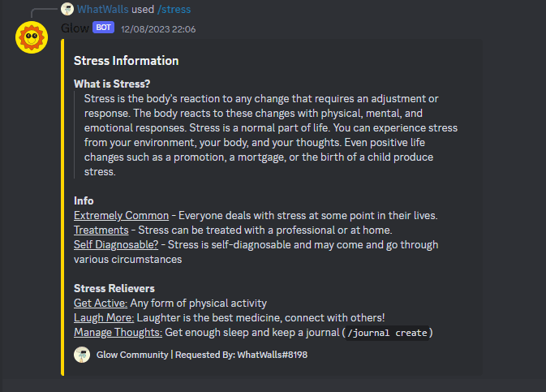Click the Stress Relievers heading

pos(114,288)
